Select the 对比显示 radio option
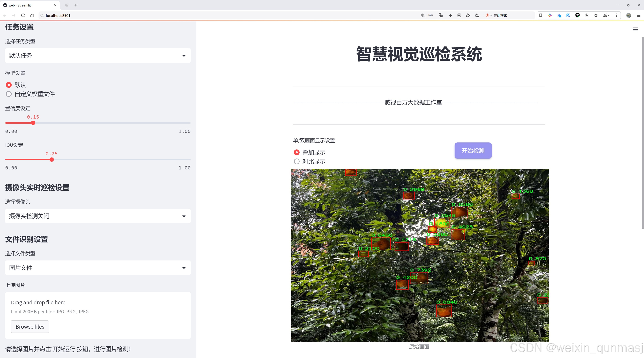This screenshot has height=358, width=644. pos(297,161)
